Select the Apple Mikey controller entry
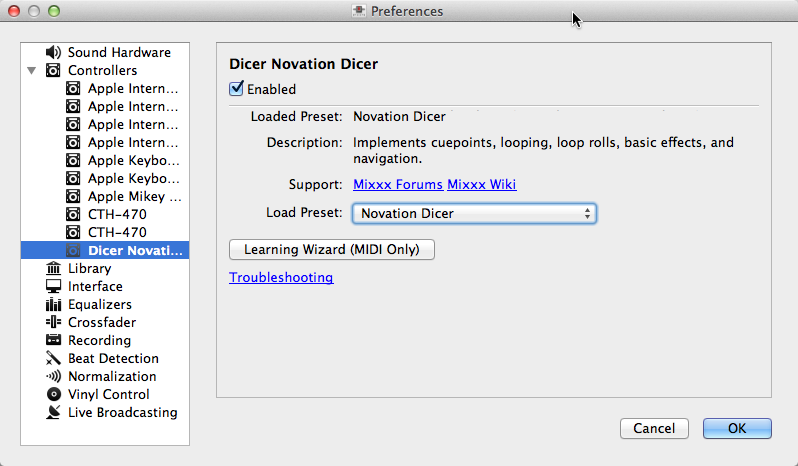Image resolution: width=798 pixels, height=466 pixels. coord(134,196)
